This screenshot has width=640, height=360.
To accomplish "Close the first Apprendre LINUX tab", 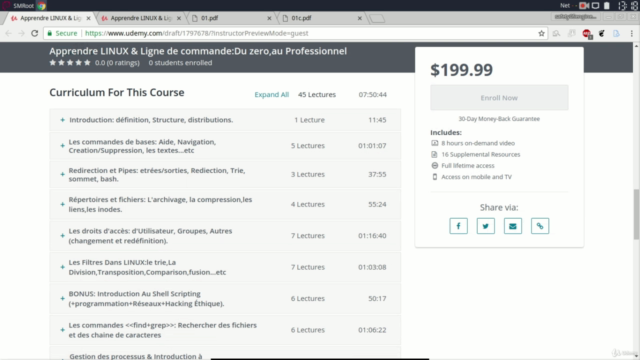I will click(88, 18).
